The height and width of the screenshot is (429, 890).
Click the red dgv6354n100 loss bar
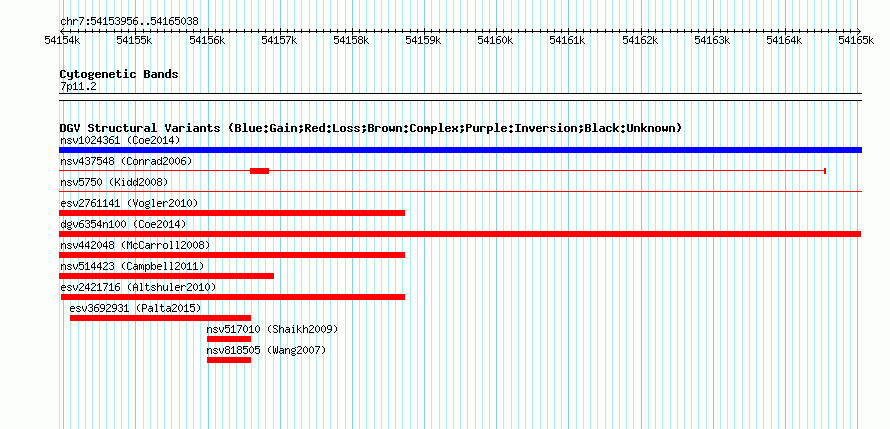click(460, 234)
